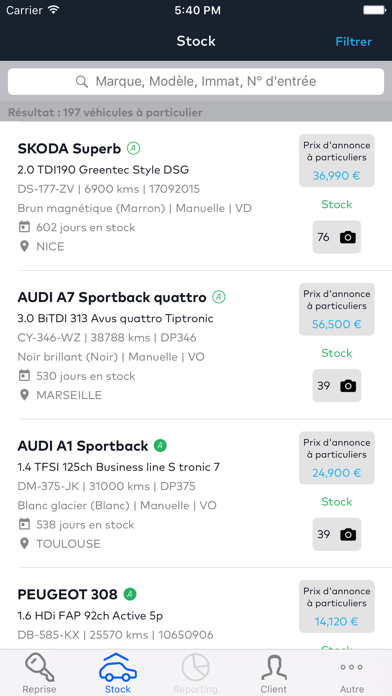Open the AUDI A1 Sportback camera photos
This screenshot has width=392, height=696.
pos(337,534)
